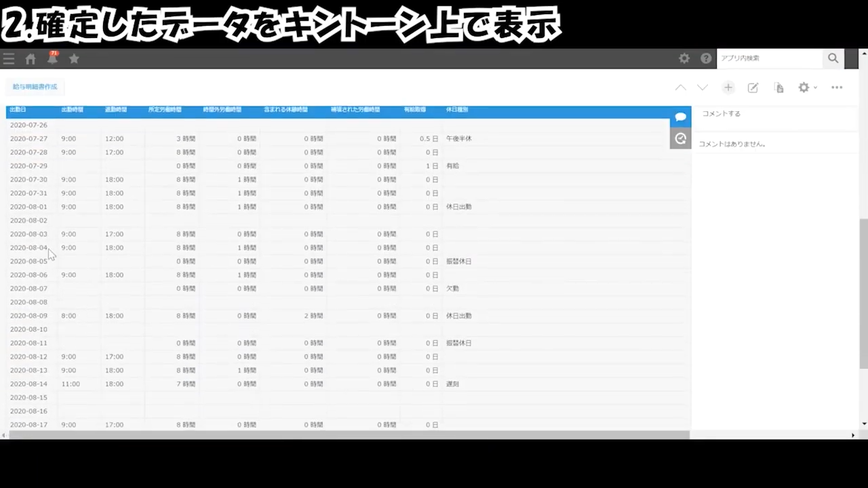Click the search magnifier button

[x=833, y=59]
